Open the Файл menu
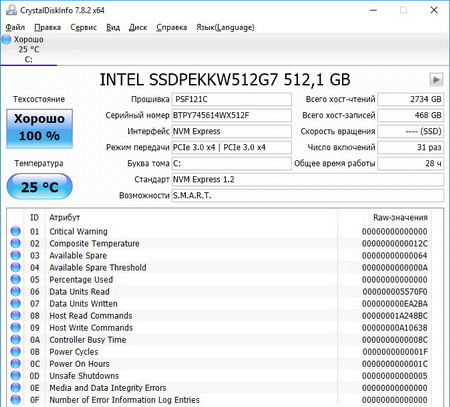The image size is (450, 407). [x=15, y=27]
